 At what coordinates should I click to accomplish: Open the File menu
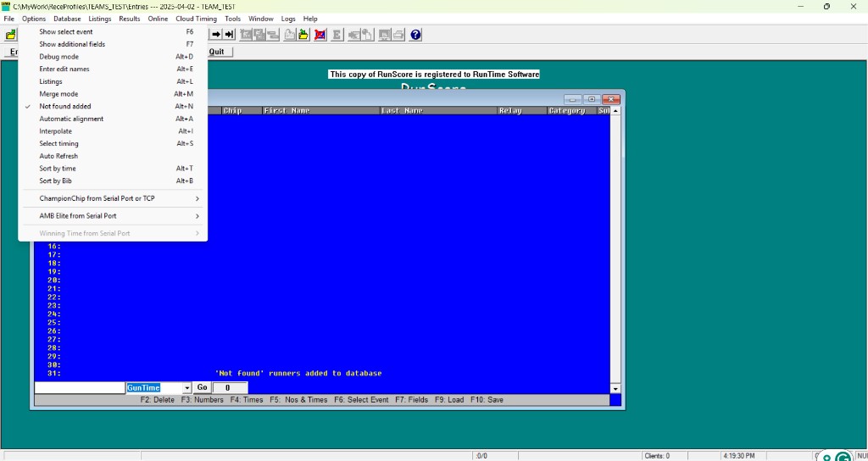pos(8,19)
